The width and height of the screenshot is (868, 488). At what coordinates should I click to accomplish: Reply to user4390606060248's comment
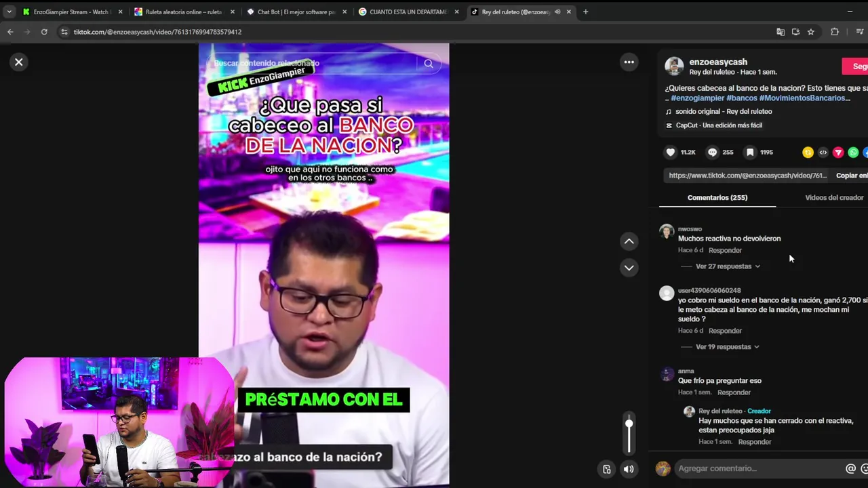point(725,331)
